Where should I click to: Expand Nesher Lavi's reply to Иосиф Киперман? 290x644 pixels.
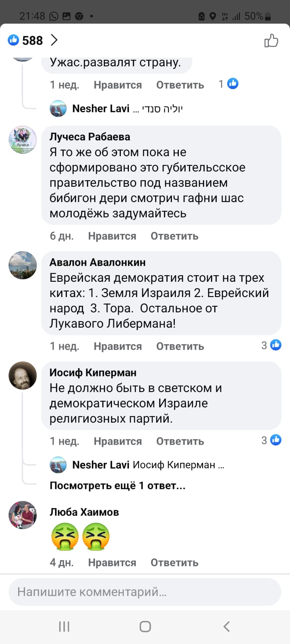[148, 465]
